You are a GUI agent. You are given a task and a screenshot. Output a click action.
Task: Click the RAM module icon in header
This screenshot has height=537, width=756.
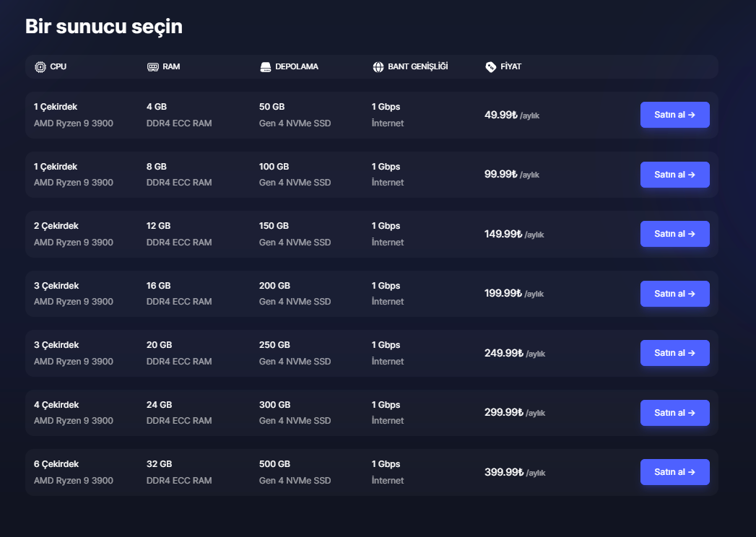point(153,67)
